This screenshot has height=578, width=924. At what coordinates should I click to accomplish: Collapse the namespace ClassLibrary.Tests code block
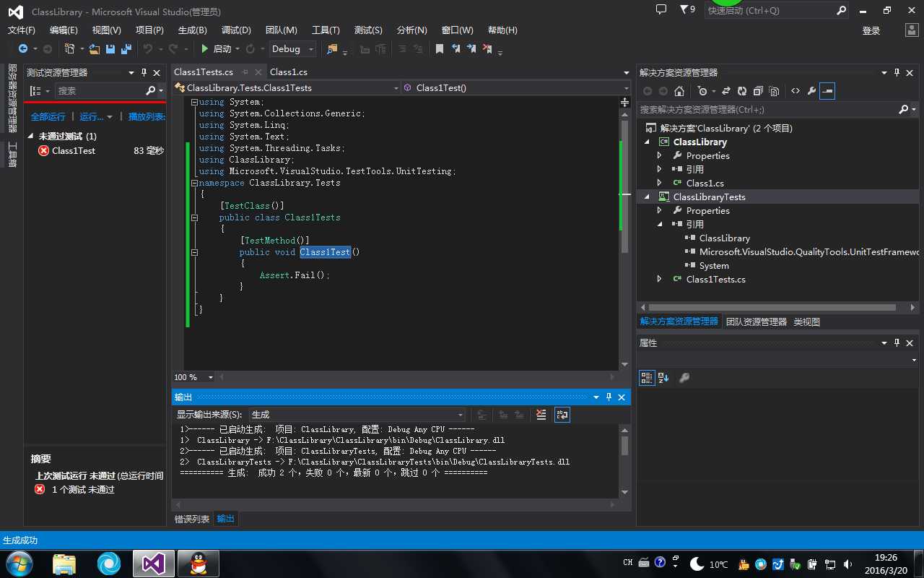(194, 183)
